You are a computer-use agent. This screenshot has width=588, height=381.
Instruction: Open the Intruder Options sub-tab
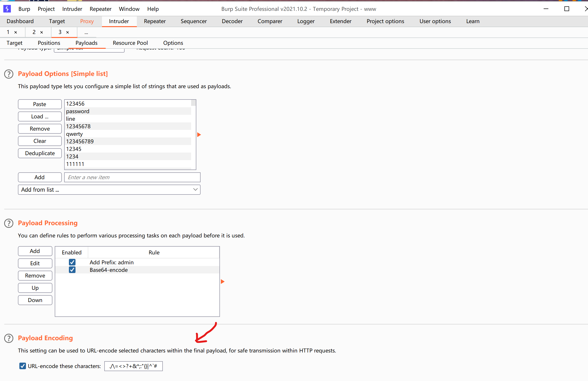[x=173, y=43]
